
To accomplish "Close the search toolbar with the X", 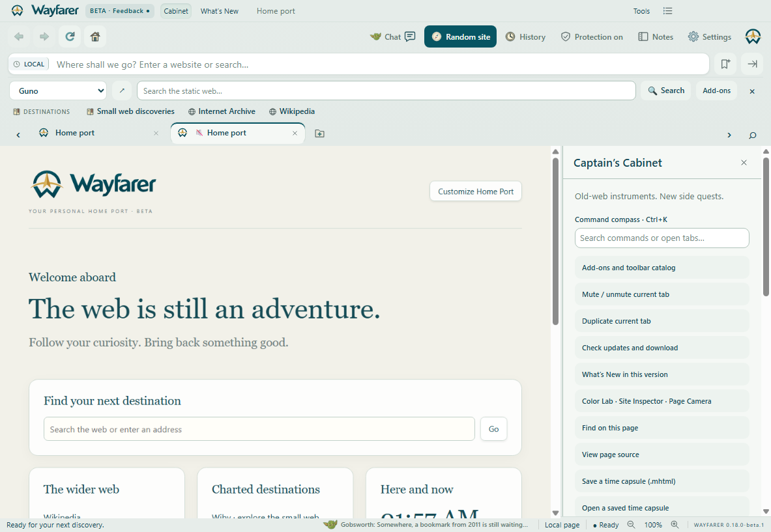I will tap(752, 91).
